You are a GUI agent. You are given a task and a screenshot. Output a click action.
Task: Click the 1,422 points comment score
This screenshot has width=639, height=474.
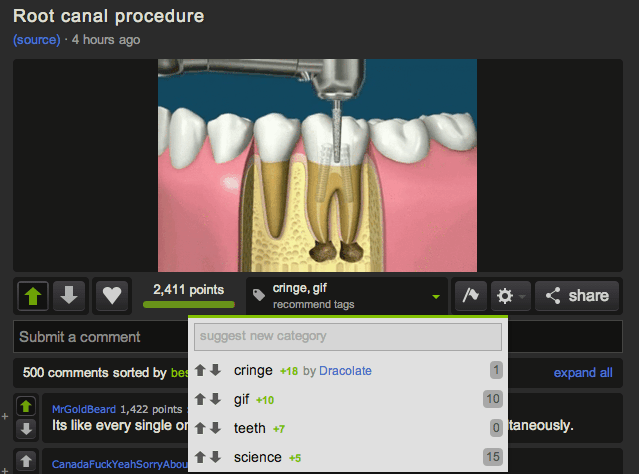151,409
